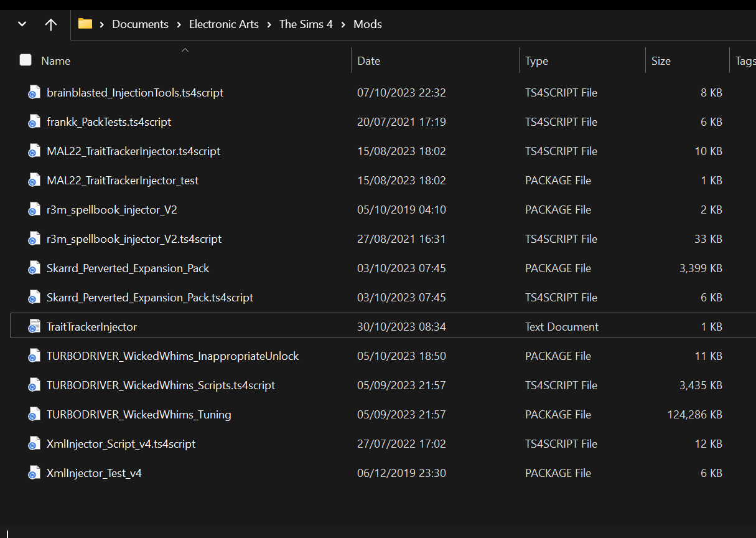Click the TURBODRIVER_WickedWhims_Tuning file icon
756x538 pixels.
[34, 415]
